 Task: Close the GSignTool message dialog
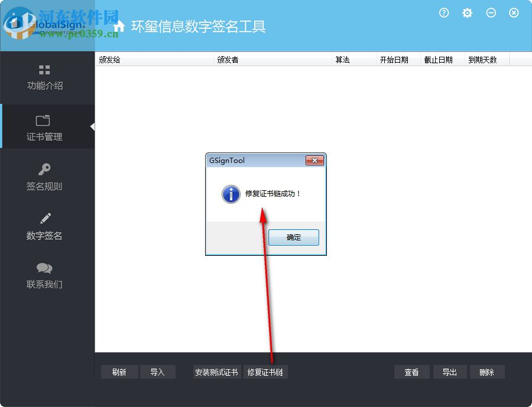click(316, 160)
